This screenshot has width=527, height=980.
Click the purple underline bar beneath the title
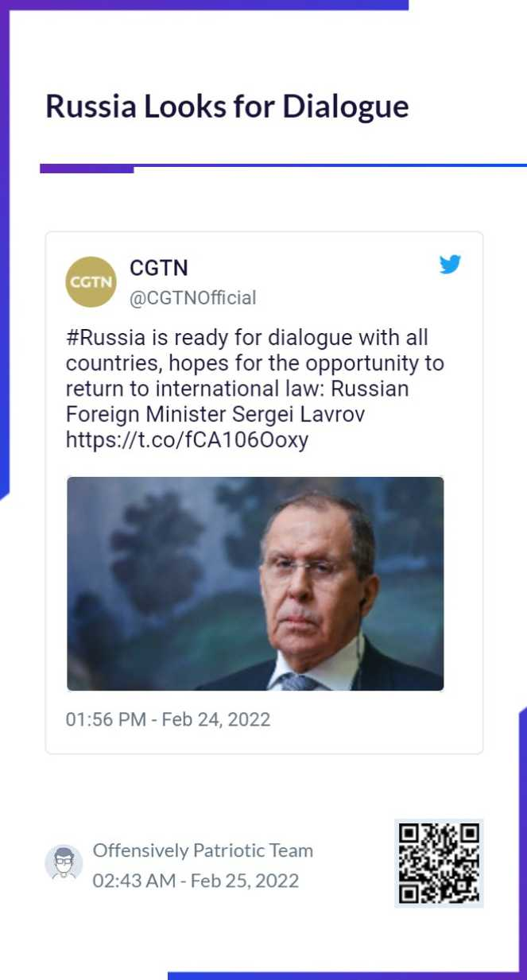click(x=87, y=168)
